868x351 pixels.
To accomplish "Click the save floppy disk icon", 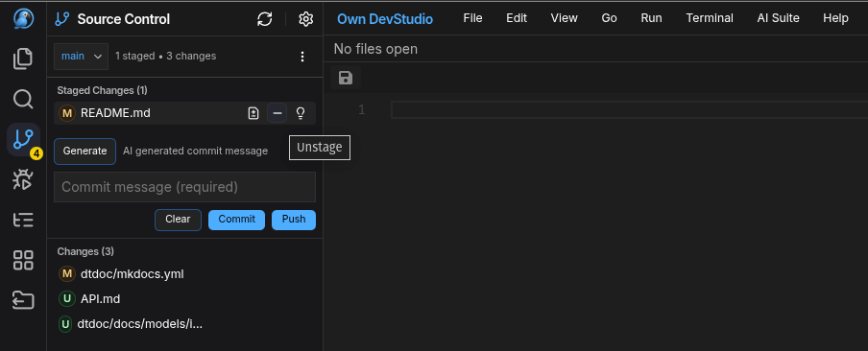I will coord(346,78).
